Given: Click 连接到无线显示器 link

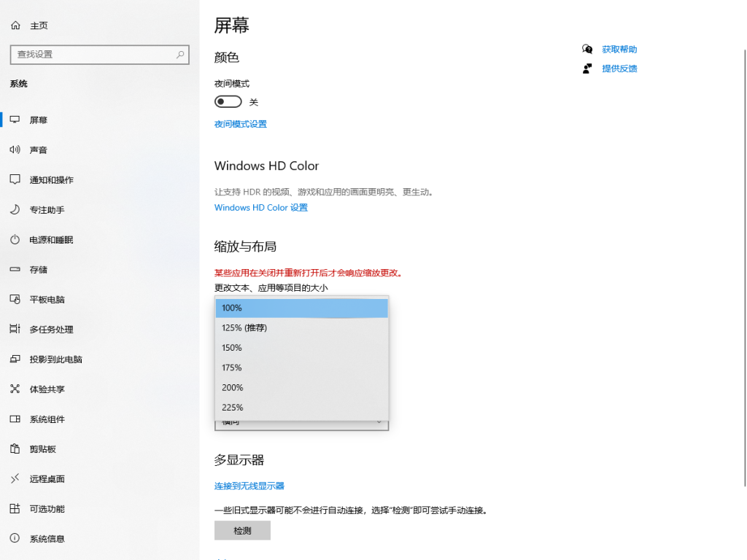Looking at the screenshot, I should coord(249,486).
